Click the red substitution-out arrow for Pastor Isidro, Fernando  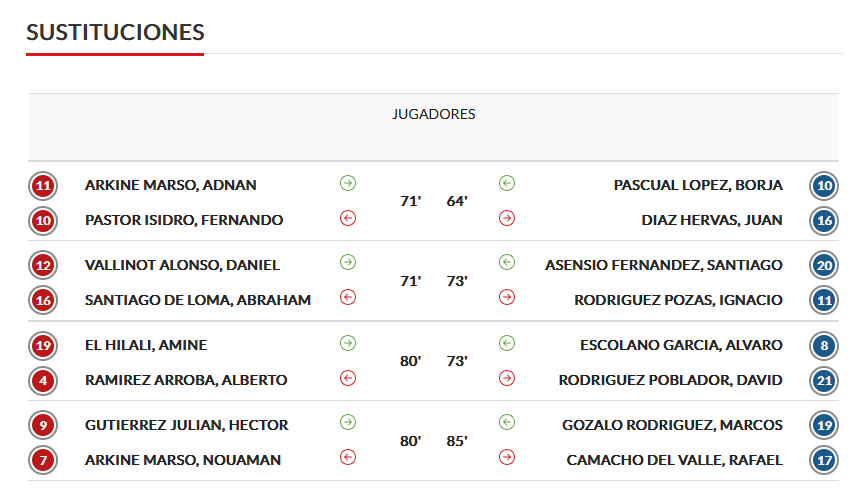click(x=348, y=218)
